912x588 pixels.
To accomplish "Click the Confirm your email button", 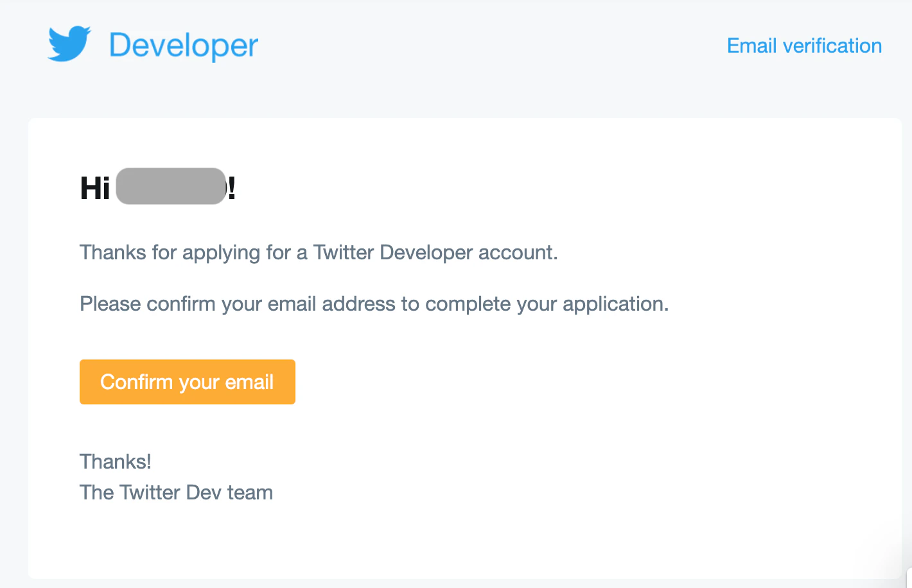I will coord(188,382).
